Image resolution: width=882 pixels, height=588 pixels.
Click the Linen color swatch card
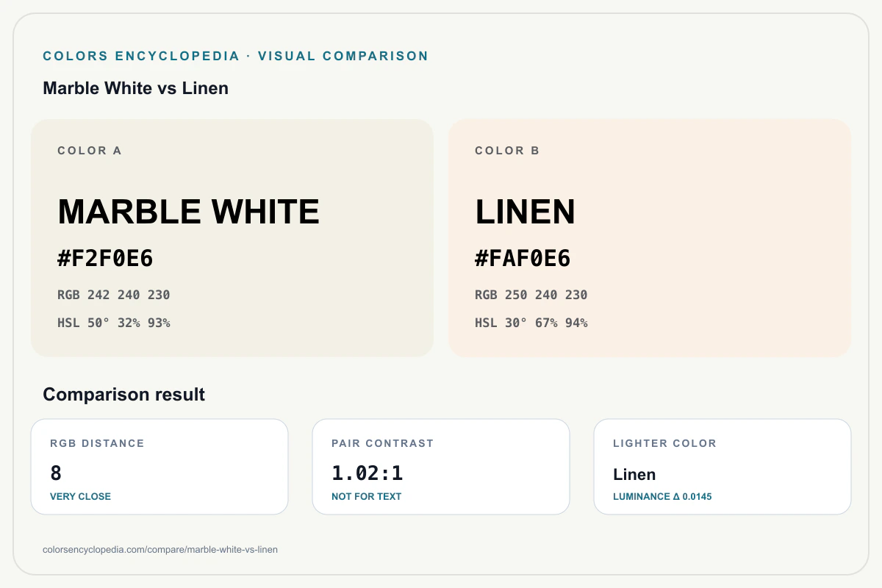click(x=650, y=238)
